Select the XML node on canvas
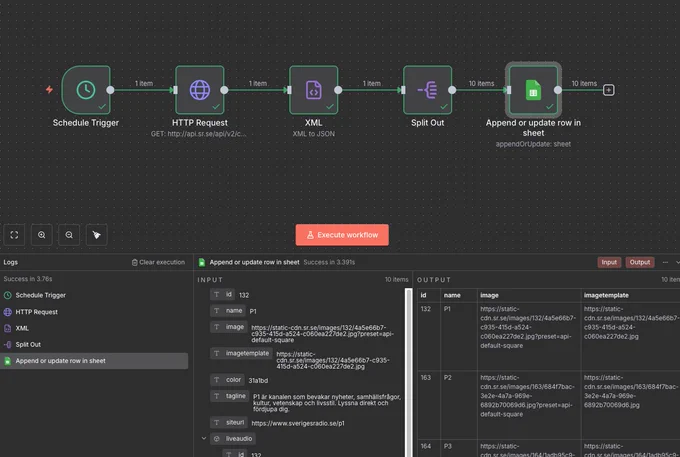680x457 pixels. (x=314, y=90)
